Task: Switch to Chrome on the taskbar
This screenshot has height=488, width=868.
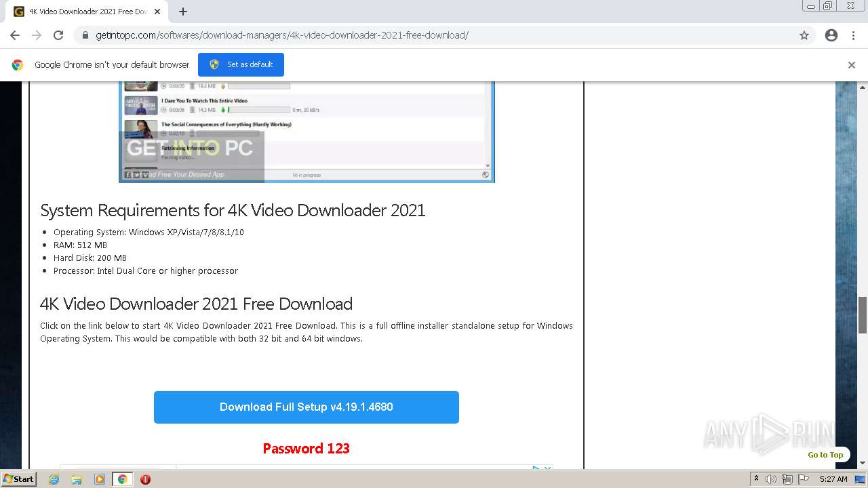Action: click(x=122, y=479)
